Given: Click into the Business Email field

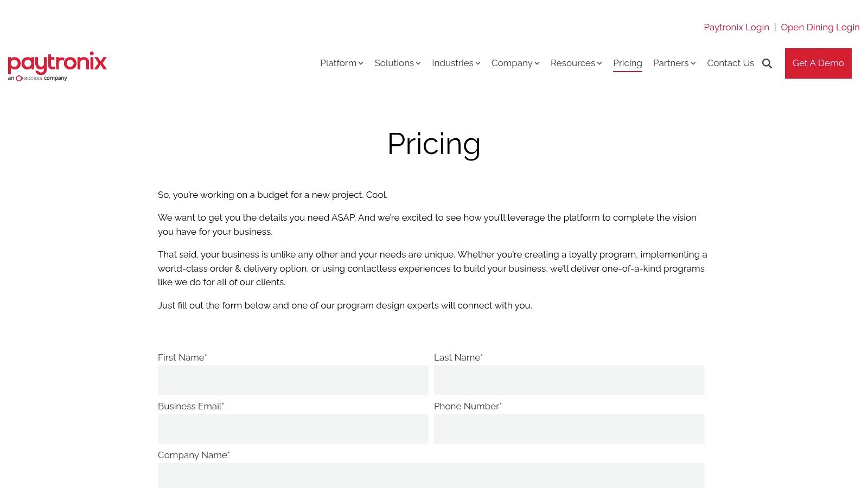Looking at the screenshot, I should point(293,429).
